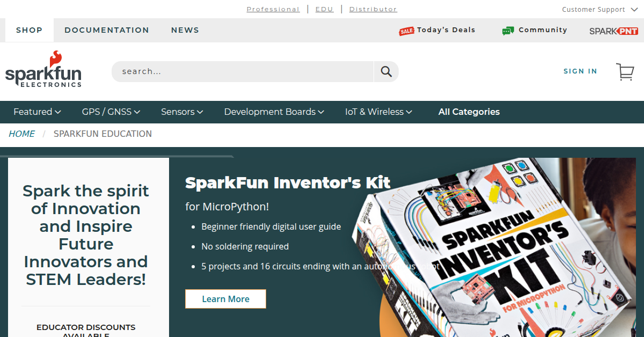Viewport: 644px width, 337px height.
Task: Expand the Customer Support dropdown
Action: coord(598,10)
